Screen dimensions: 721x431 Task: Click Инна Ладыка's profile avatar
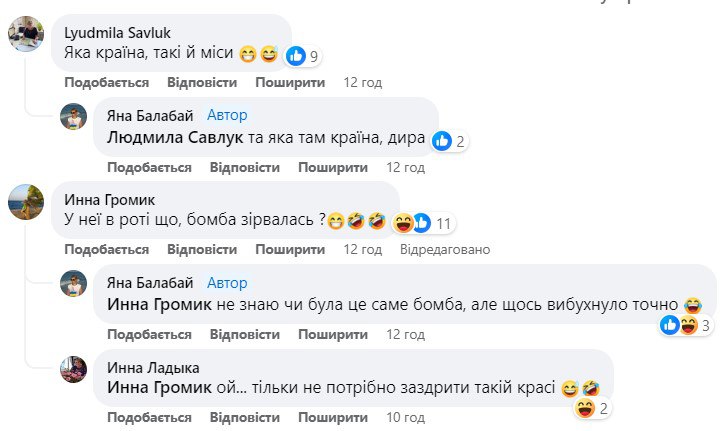click(x=77, y=369)
